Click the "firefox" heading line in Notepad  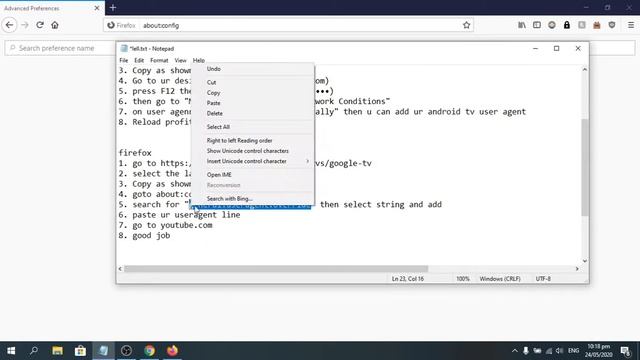click(135, 153)
